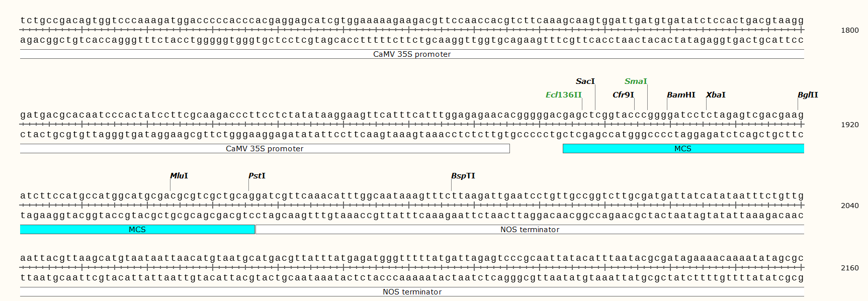Screen dimensions: 868x301
Task: Select the 2040 position number
Action: pyautogui.click(x=849, y=206)
